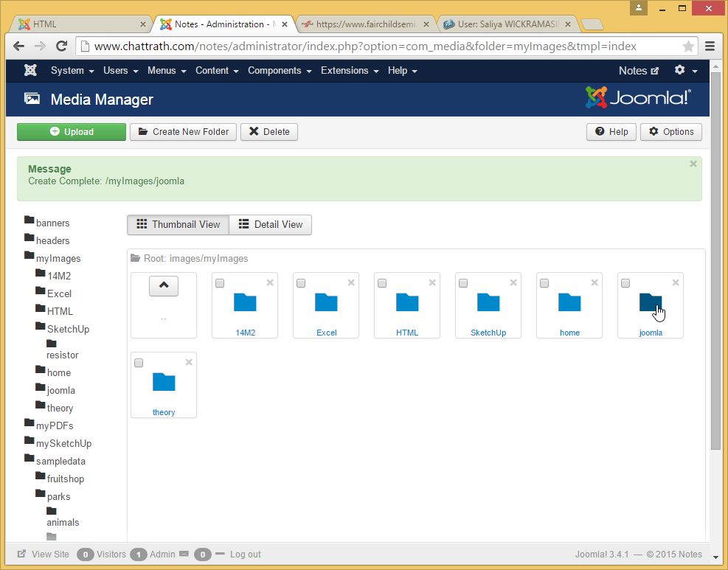Click the HTML folder icon thumbnail
Image resolution: width=728 pixels, height=570 pixels.
click(x=407, y=302)
